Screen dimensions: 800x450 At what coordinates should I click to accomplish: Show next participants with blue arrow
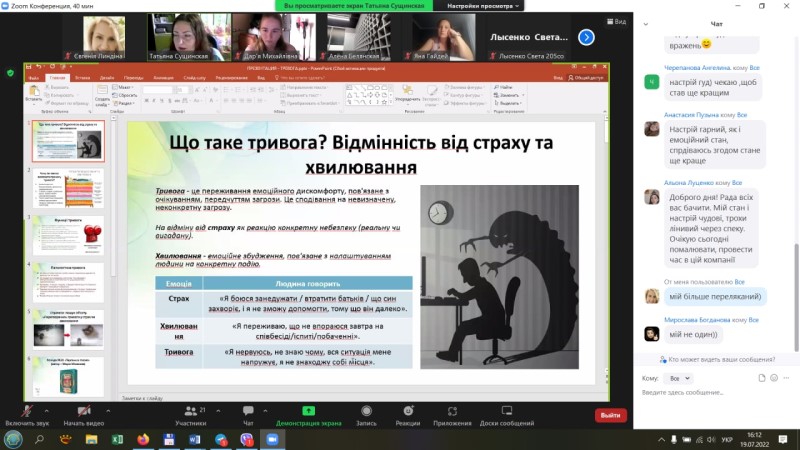tap(586, 38)
